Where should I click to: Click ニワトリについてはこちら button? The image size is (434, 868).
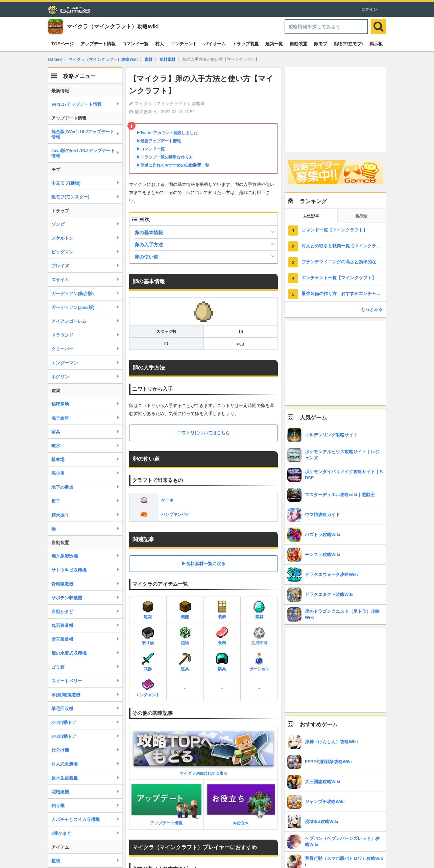pos(203,433)
